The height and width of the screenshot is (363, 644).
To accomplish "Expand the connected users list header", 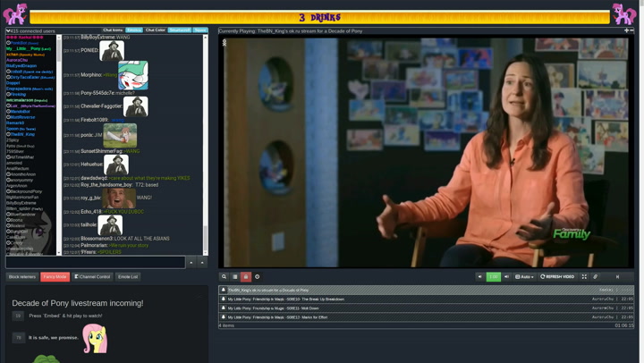I will [31, 30].
